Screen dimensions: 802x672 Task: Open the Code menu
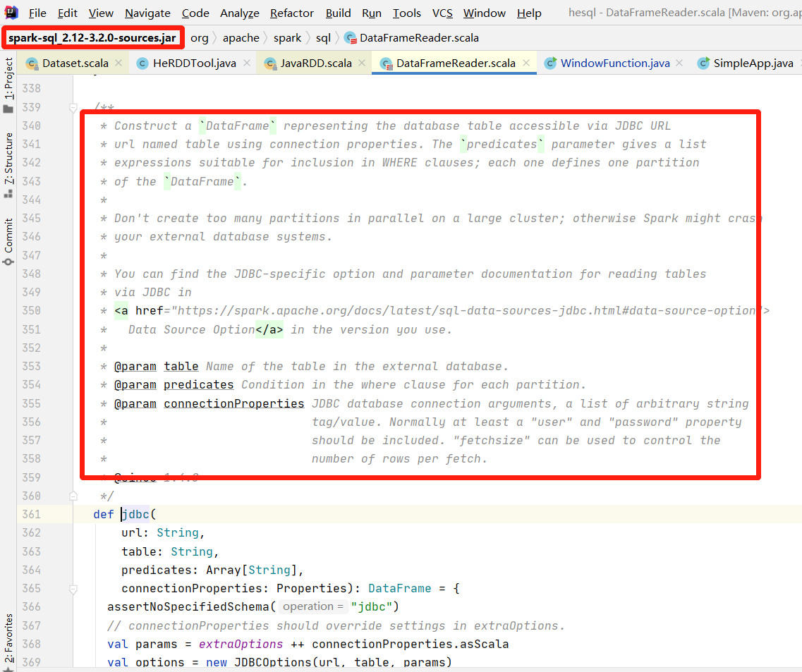tap(195, 13)
